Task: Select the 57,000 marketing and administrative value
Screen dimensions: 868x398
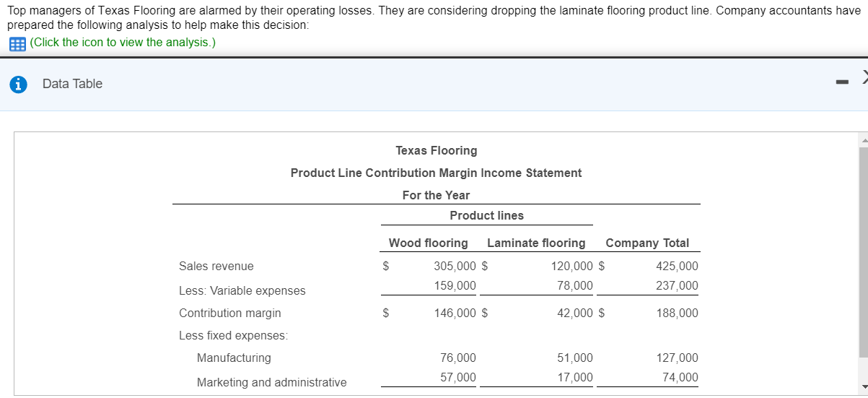Action: (x=458, y=377)
